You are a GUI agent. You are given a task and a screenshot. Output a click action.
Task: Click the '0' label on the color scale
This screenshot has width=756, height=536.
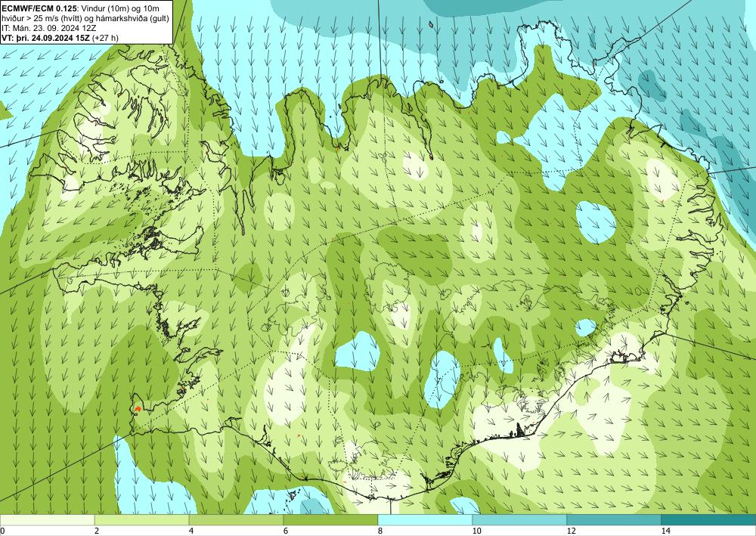tap(2, 531)
